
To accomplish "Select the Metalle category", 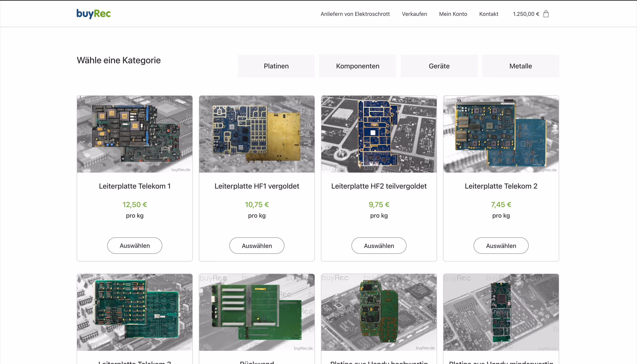I will [x=521, y=66].
